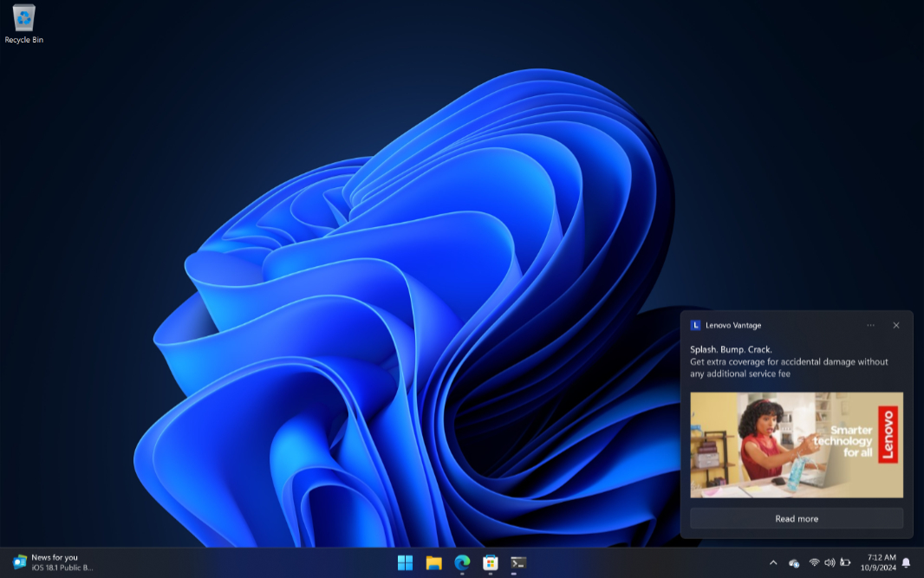This screenshot has height=578, width=924.
Task: Check the battery status icon
Action: (x=845, y=562)
